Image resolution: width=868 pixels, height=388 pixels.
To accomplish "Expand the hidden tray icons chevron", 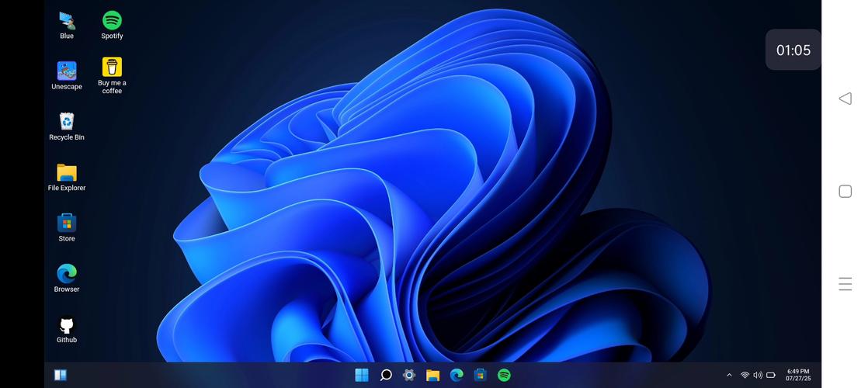I will [729, 376].
